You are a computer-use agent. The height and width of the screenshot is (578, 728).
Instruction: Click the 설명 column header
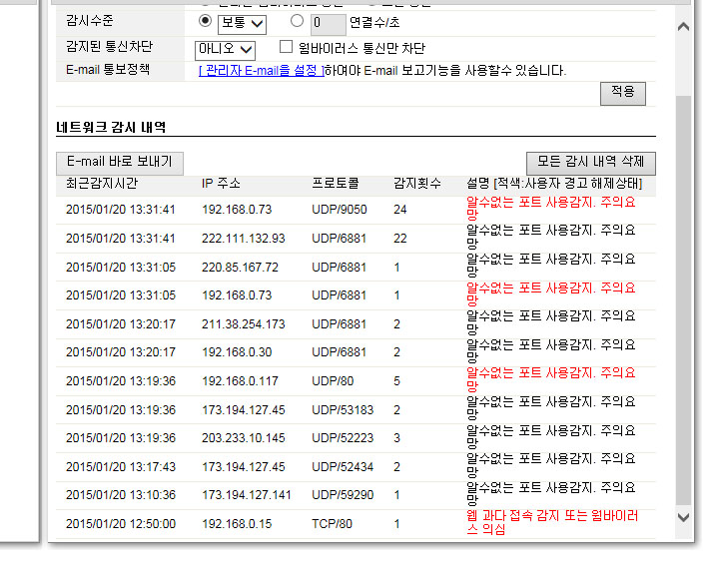(554, 184)
